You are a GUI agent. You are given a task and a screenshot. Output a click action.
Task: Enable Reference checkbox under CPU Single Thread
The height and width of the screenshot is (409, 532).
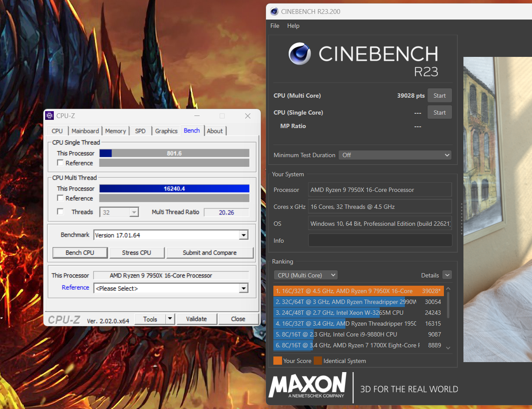pos(61,163)
